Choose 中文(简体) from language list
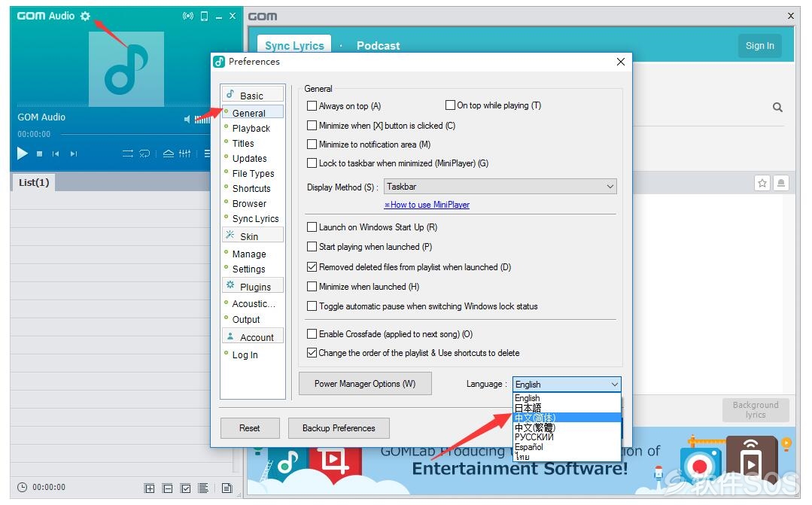Viewport: 812px width, 505px height. (x=567, y=418)
